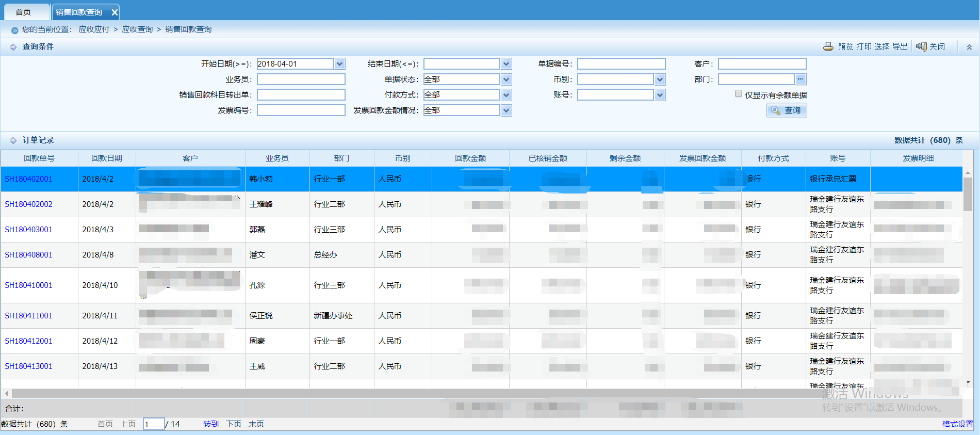This screenshot has width=980, height=435.
Task: Sort by 回款金额 column header
Action: click(470, 158)
